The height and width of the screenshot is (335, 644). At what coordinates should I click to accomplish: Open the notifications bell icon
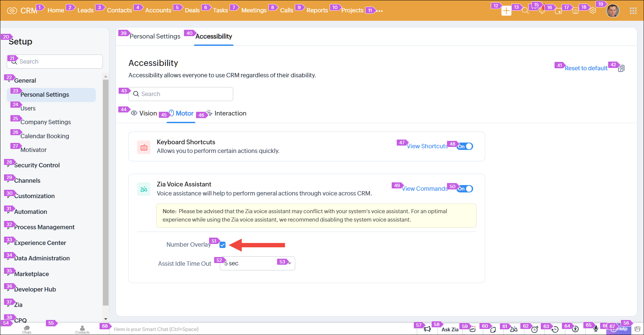[542, 11]
